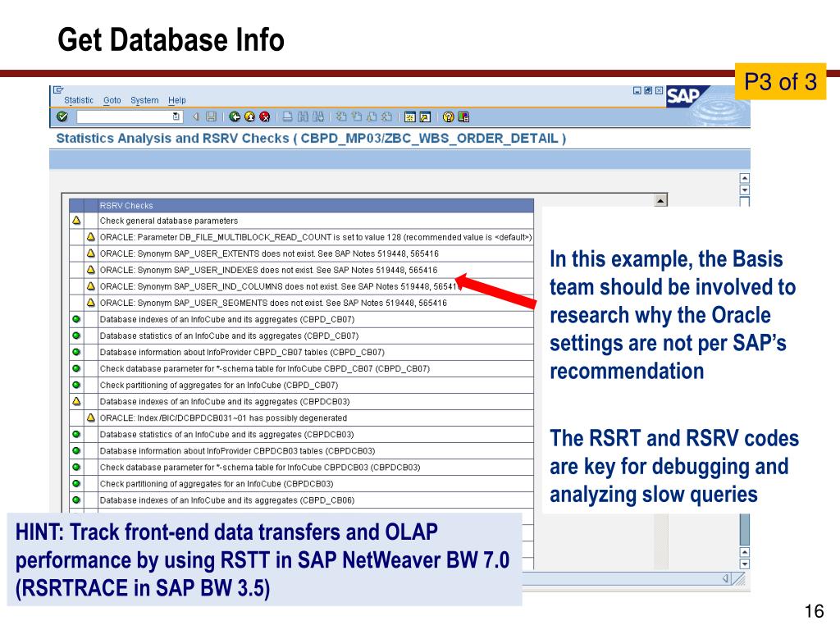Click the bottom up arrow of the outer window scrollbar
The width and height of the screenshot is (840, 630).
pos(744,552)
